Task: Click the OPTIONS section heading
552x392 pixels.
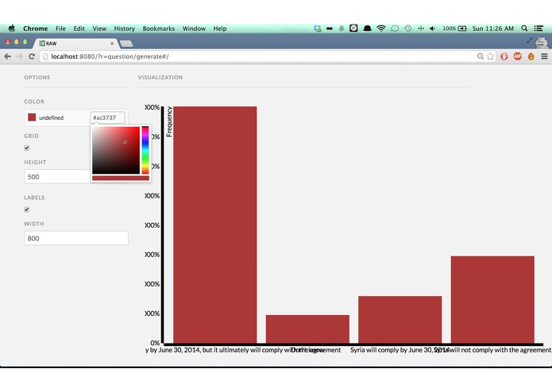Action: point(37,77)
